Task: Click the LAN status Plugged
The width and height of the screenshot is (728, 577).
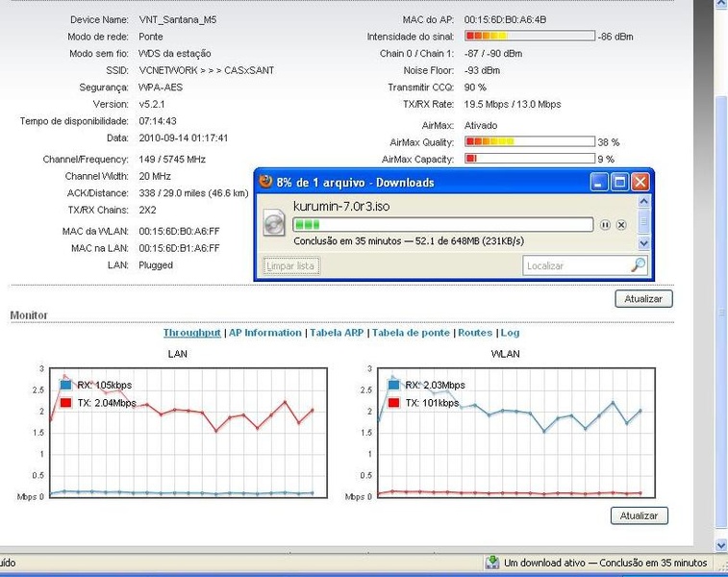Action: 156,265
